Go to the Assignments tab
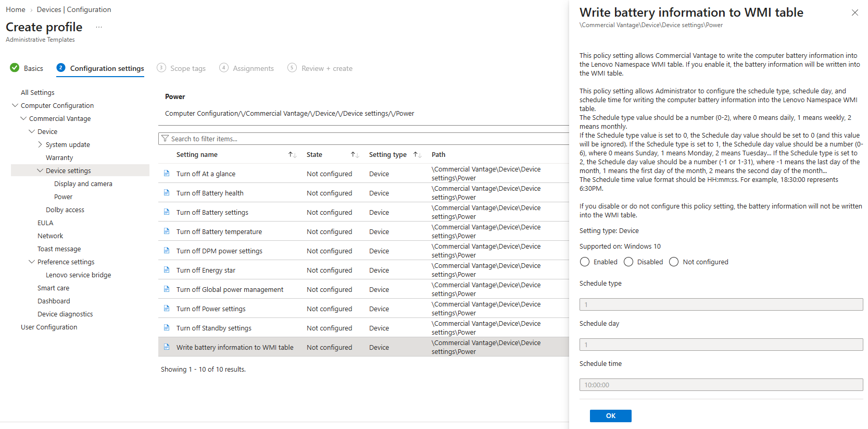Image resolution: width=868 pixels, height=429 pixels. [253, 68]
